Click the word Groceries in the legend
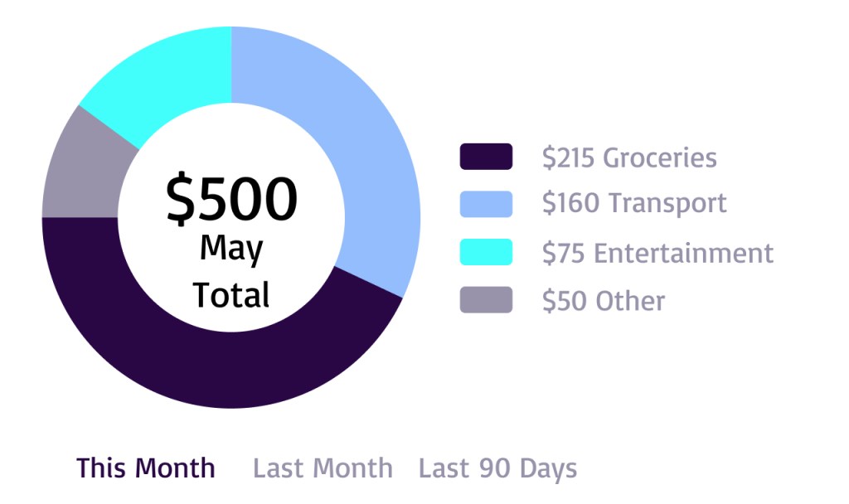This screenshot has width=849, height=504. (x=660, y=157)
